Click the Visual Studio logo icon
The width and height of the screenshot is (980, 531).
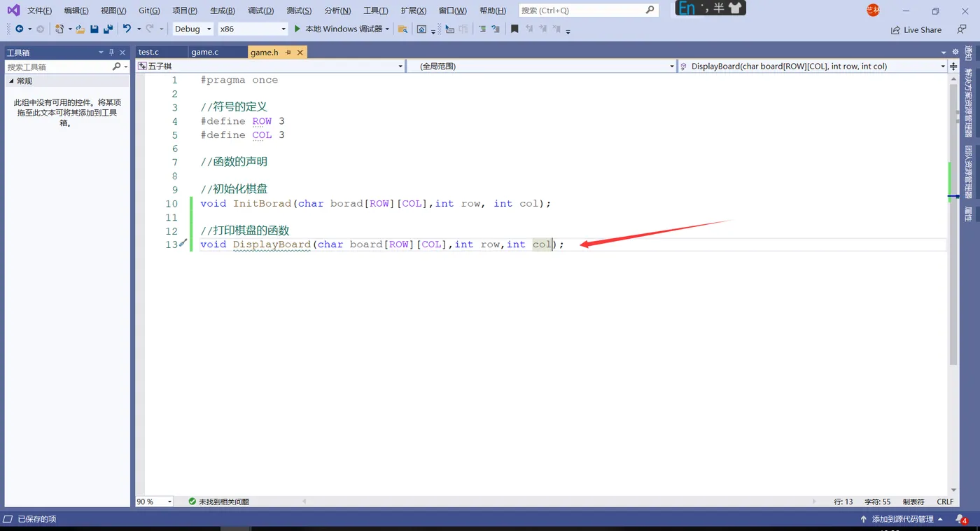point(13,10)
